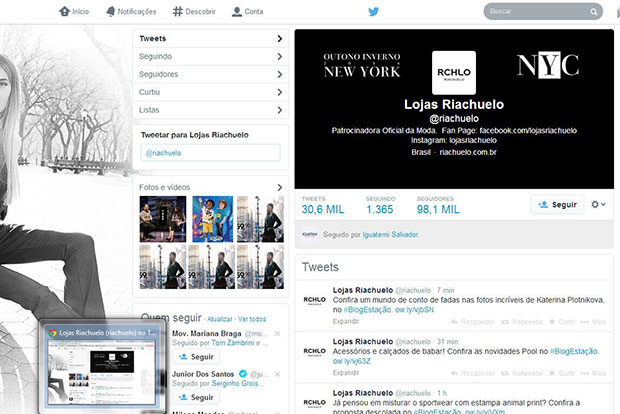Dismiss Mov. Mariana Braga suggestion
Viewport: 620px width, 414px height.
pos(278,334)
